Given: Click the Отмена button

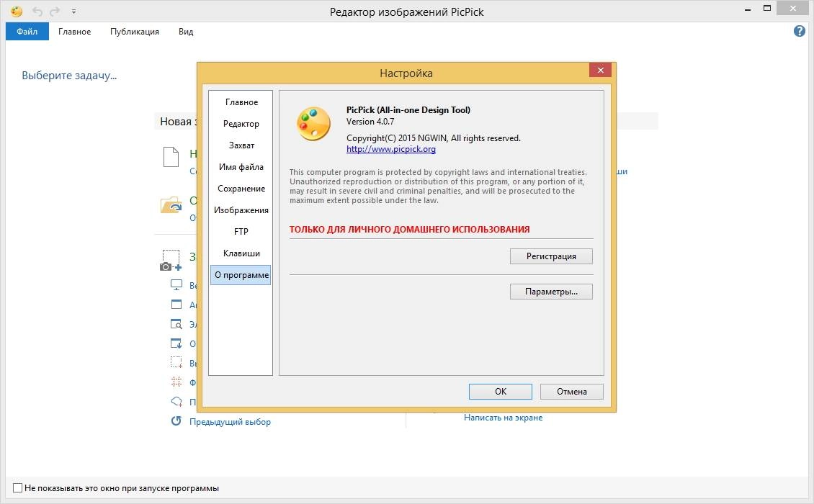Looking at the screenshot, I should (571, 392).
